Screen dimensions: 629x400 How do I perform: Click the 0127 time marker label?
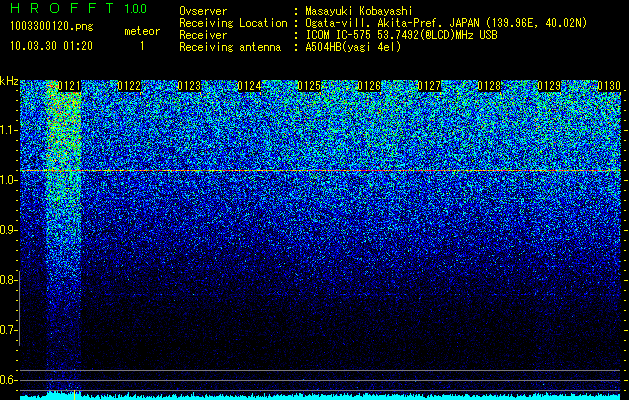pos(429,86)
